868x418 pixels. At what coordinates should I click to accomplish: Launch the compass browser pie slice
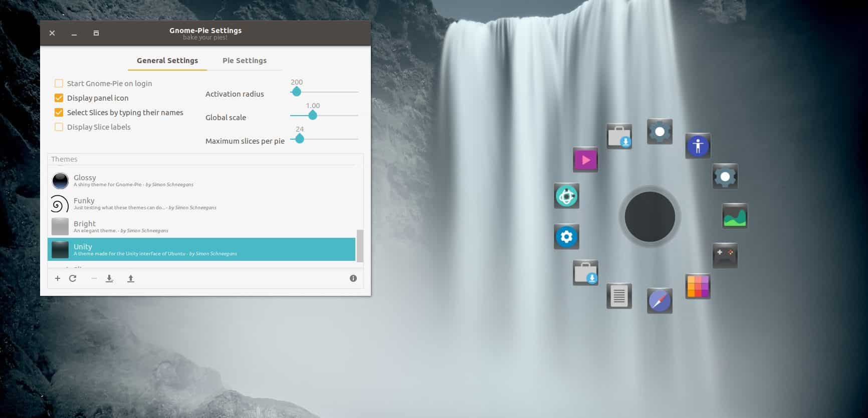tap(660, 301)
